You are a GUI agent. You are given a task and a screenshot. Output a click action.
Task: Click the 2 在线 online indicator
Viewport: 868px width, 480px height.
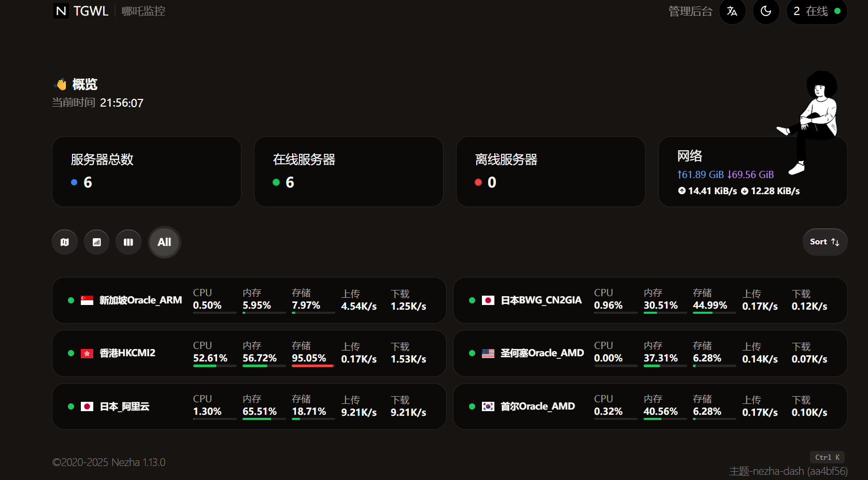[x=817, y=11]
